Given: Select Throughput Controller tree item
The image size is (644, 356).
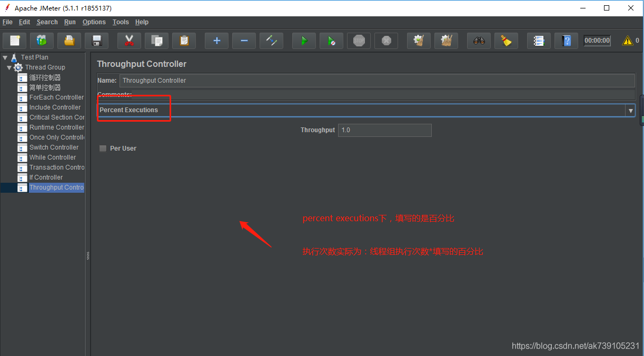Looking at the screenshot, I should click(57, 187).
